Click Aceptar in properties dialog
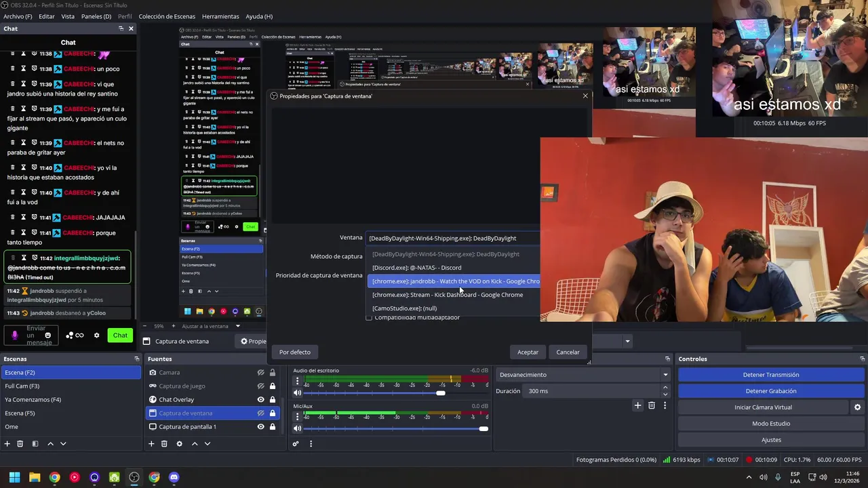The height and width of the screenshot is (488, 868). [x=528, y=352]
